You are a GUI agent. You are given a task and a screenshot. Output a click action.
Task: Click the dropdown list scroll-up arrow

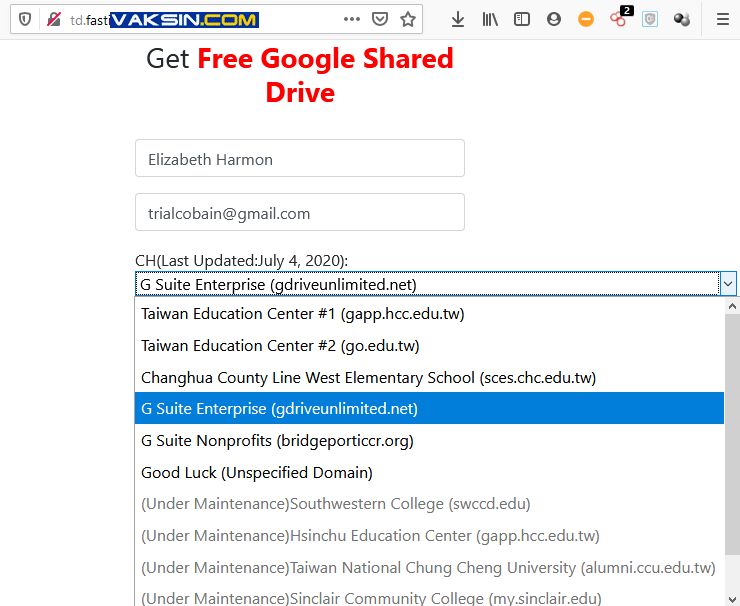[x=732, y=306]
